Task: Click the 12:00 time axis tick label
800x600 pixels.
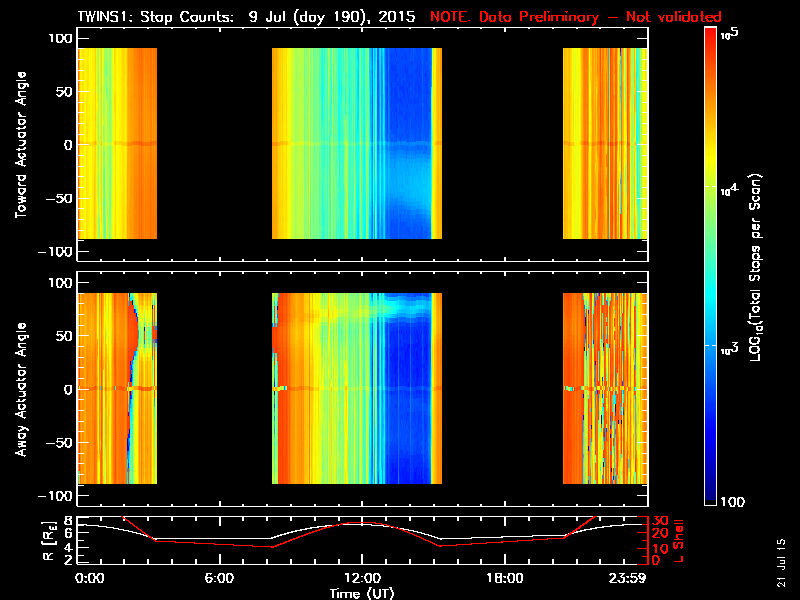Action: tap(360, 579)
